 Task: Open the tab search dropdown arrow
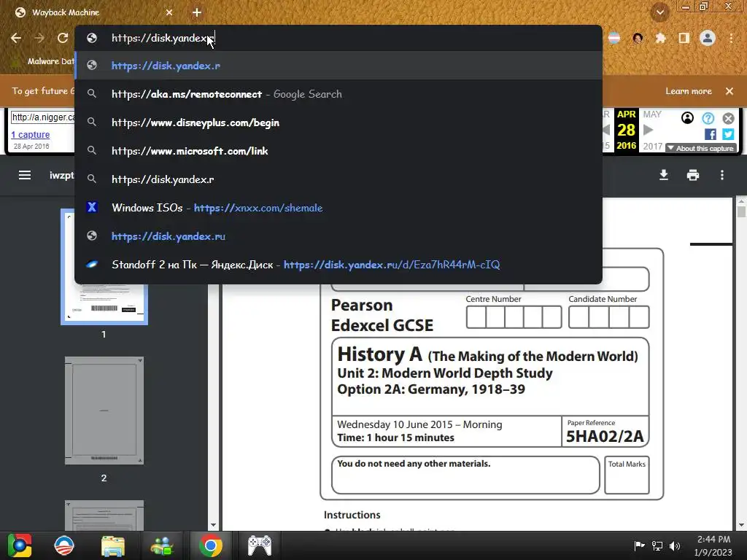pyautogui.click(x=659, y=12)
